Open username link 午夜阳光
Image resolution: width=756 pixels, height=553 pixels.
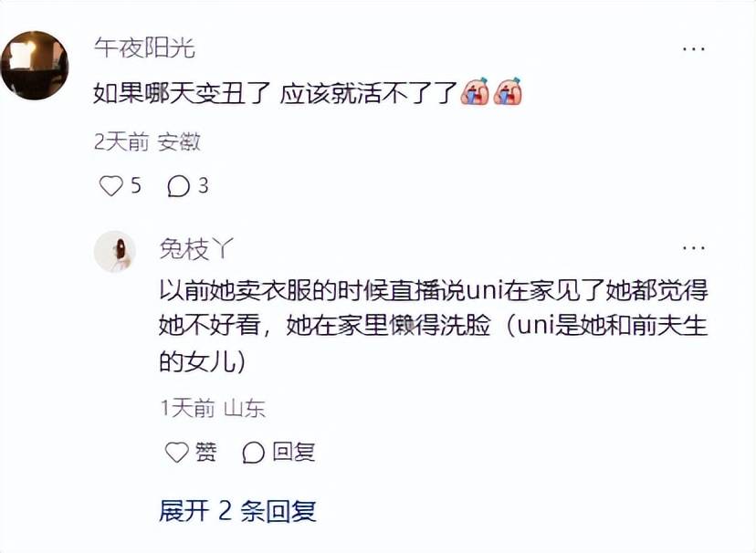(144, 48)
